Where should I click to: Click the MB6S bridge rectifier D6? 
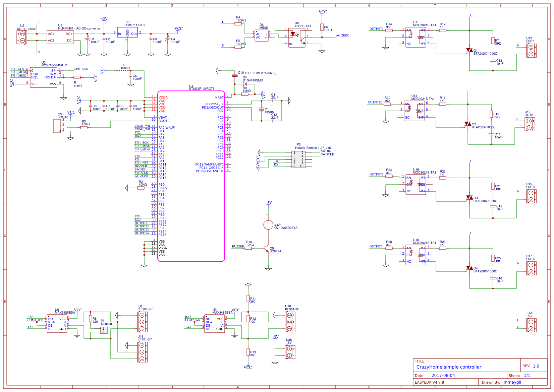[262, 35]
